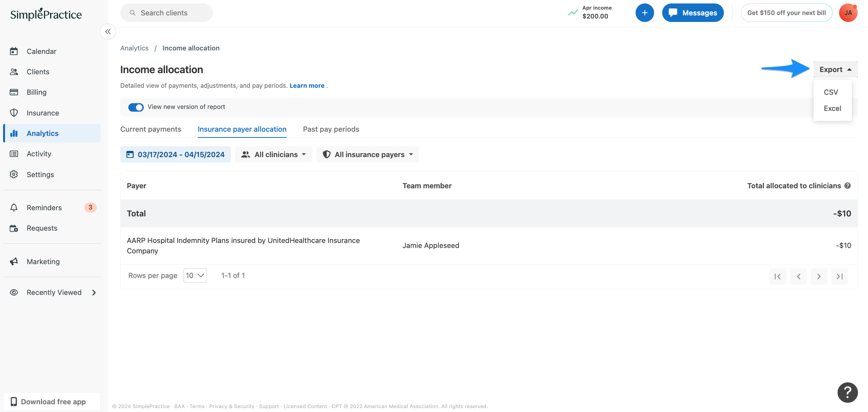Click the Apr income $200.00 amount
Image resolution: width=868 pixels, height=412 pixels.
[595, 16]
